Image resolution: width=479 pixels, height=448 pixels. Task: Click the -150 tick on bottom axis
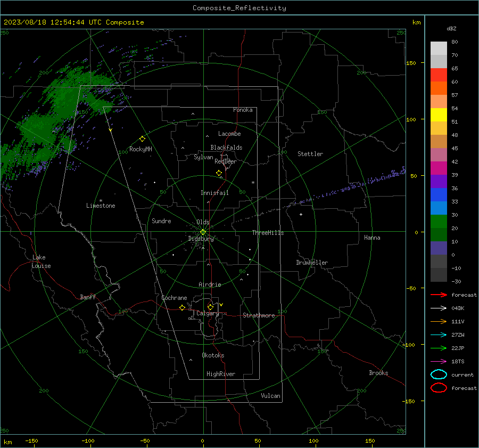pyautogui.click(x=31, y=441)
